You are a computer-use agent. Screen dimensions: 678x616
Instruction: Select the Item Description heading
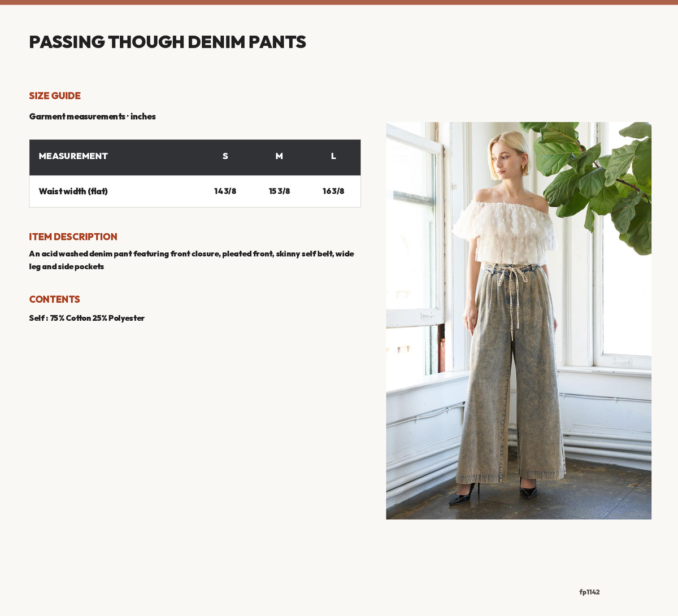pyautogui.click(x=73, y=237)
